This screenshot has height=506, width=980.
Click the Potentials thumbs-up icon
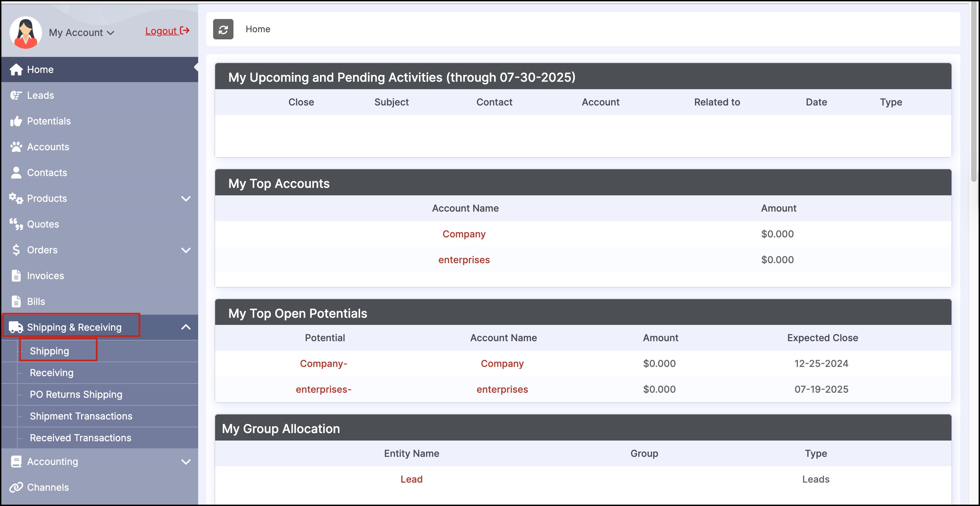point(16,121)
